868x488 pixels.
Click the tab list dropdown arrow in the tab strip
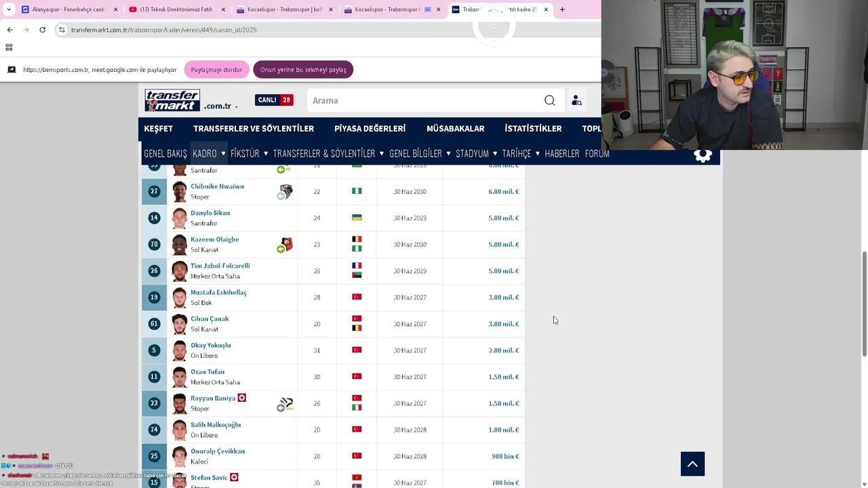[x=9, y=9]
